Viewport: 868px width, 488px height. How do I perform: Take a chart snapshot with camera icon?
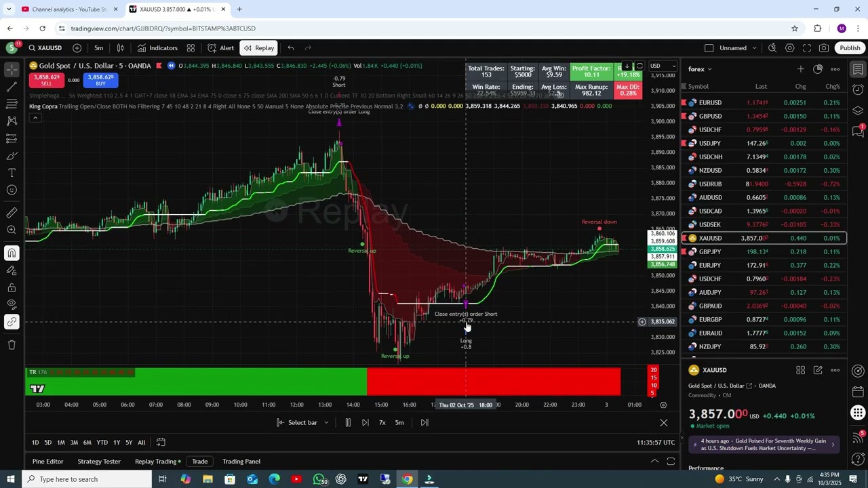(823, 48)
